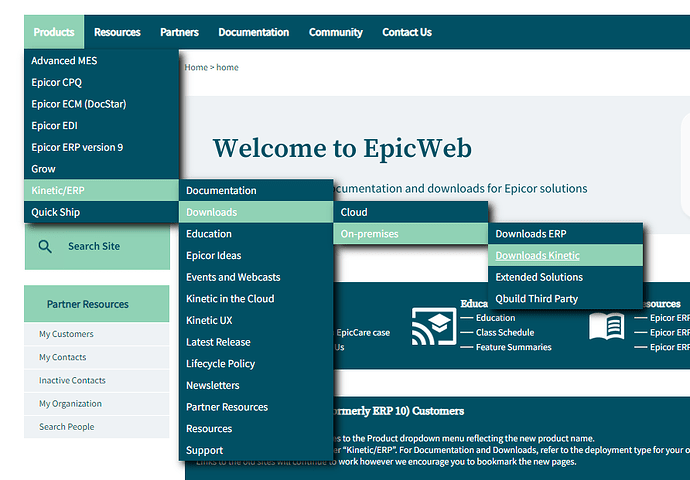Open the Products menu in navigation bar
The height and width of the screenshot is (480, 690).
click(54, 32)
